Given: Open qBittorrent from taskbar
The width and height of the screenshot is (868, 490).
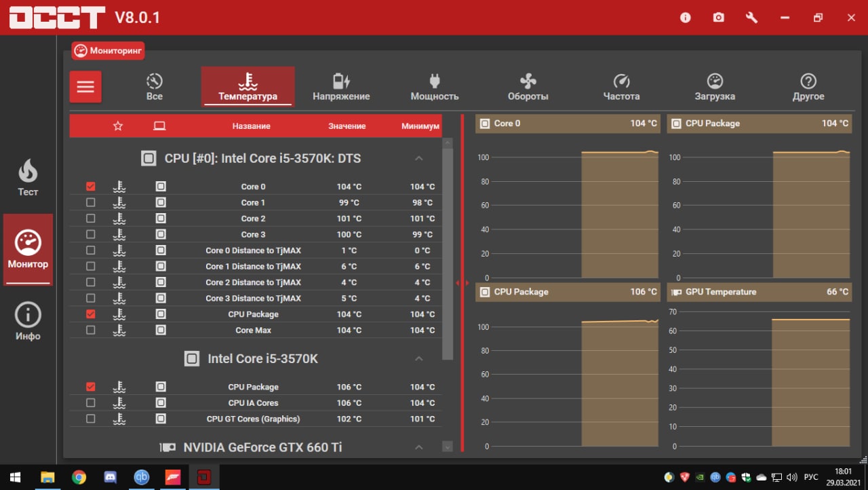Looking at the screenshot, I should [142, 476].
